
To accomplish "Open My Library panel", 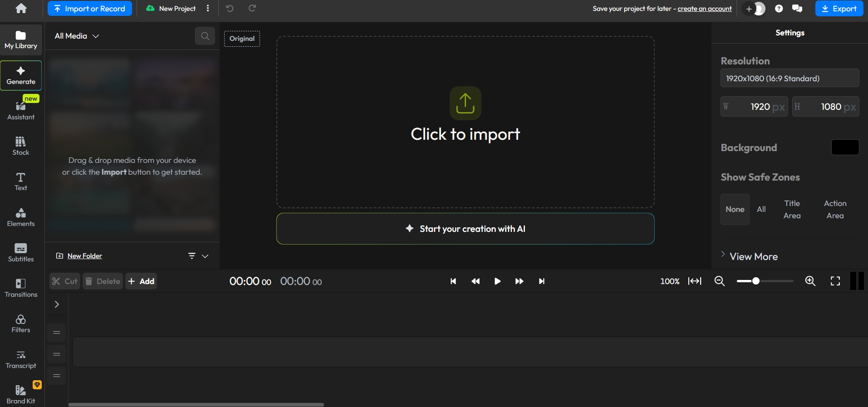I will point(21,40).
